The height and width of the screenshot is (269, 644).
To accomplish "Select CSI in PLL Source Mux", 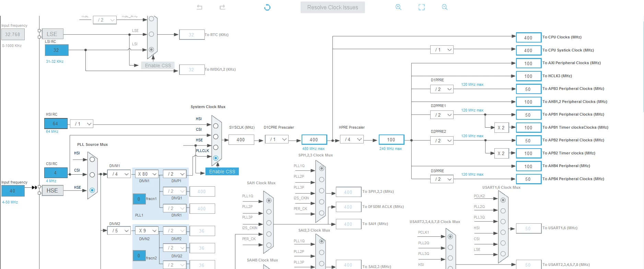I will pyautogui.click(x=92, y=175).
